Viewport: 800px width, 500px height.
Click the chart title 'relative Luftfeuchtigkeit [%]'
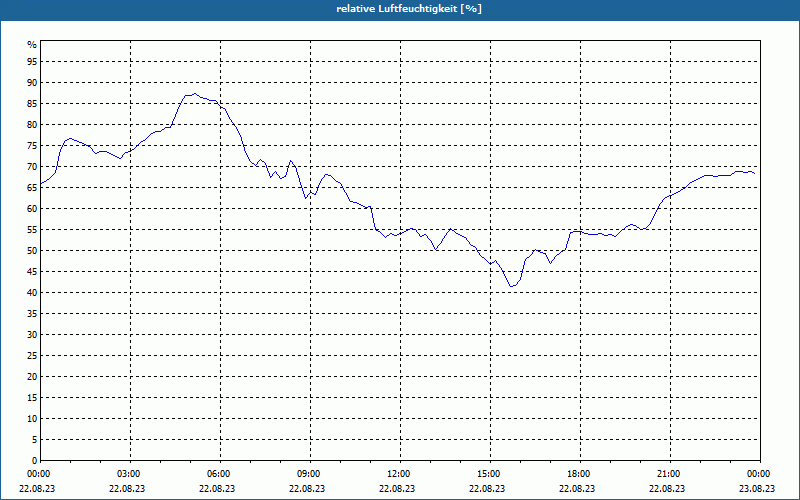pyautogui.click(x=409, y=9)
